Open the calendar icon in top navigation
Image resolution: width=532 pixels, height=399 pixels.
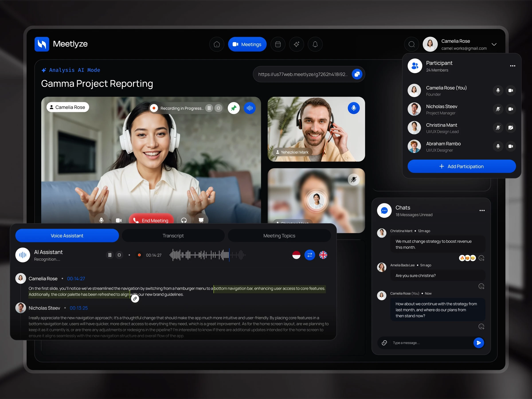coord(278,44)
